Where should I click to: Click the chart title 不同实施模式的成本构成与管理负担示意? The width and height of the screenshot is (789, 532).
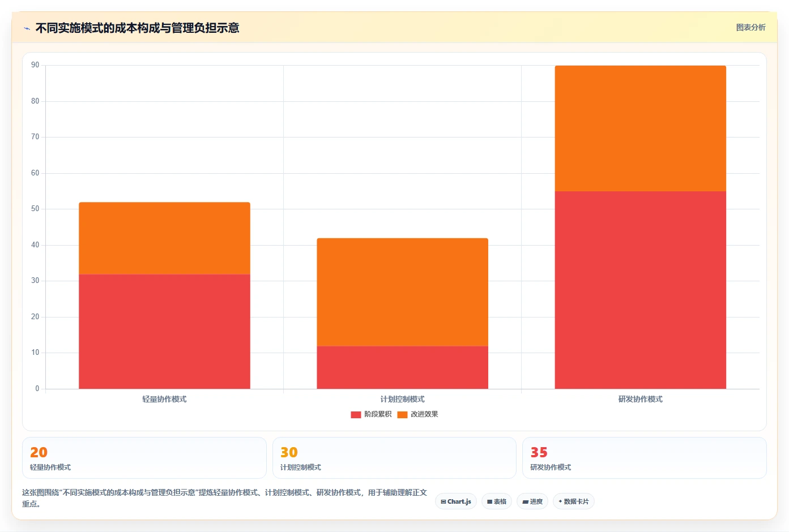[137, 28]
